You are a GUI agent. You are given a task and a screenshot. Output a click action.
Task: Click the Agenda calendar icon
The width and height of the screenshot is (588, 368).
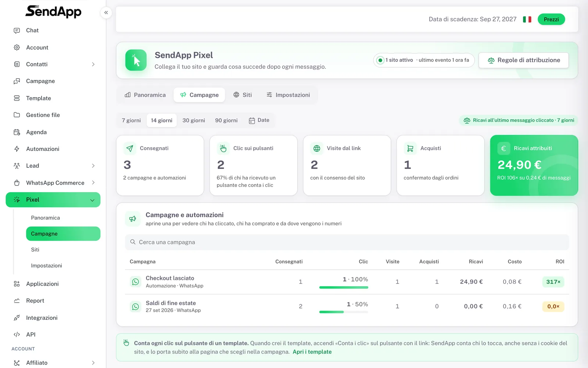pyautogui.click(x=17, y=132)
